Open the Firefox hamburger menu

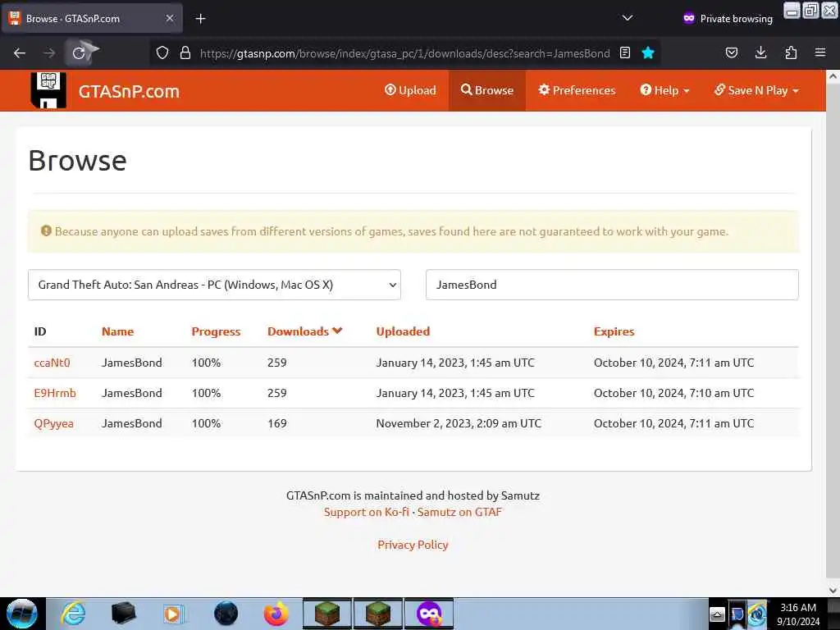click(x=820, y=53)
